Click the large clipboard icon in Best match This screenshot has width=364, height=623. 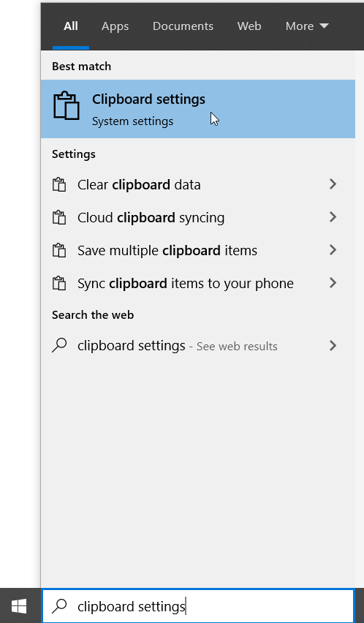(x=67, y=105)
